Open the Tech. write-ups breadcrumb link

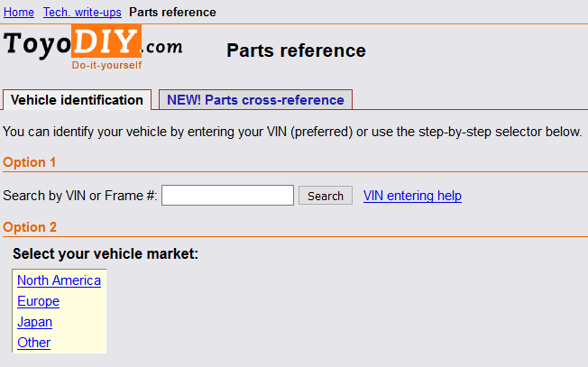click(83, 12)
